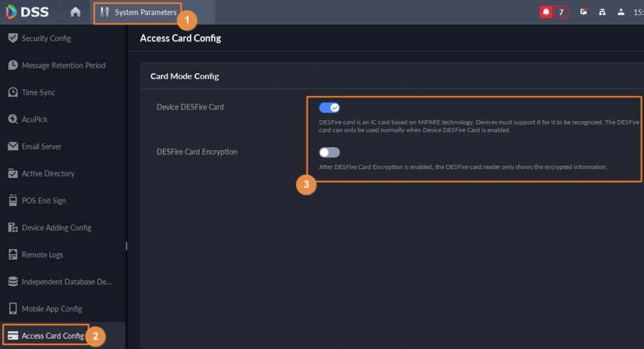Collapse the sidebar using divider handle
Screen dimensions: 644x349
point(126,246)
